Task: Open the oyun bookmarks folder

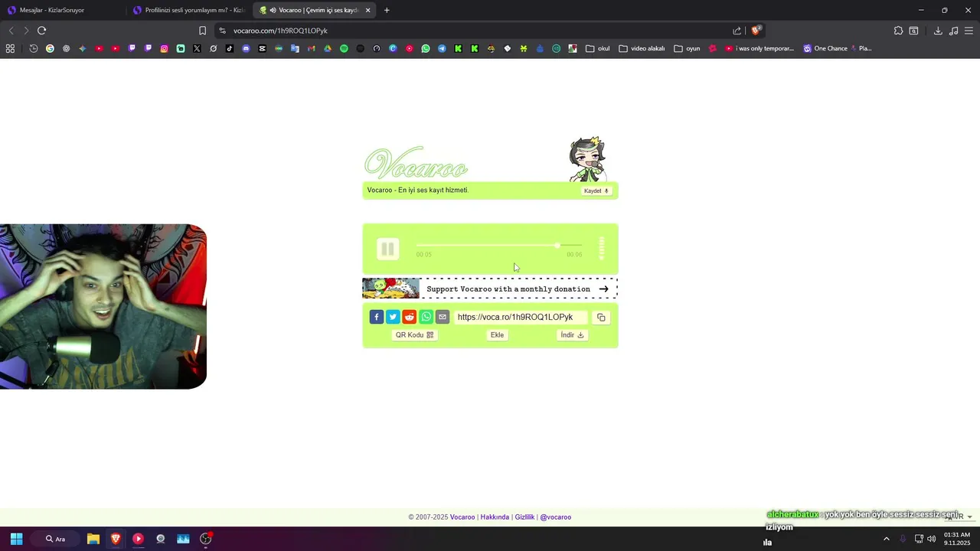Action: pos(687,48)
